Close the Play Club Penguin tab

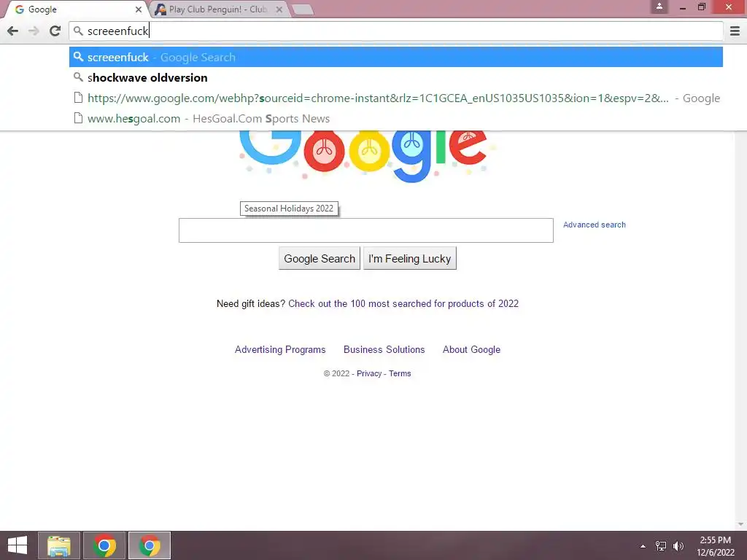[x=279, y=9]
